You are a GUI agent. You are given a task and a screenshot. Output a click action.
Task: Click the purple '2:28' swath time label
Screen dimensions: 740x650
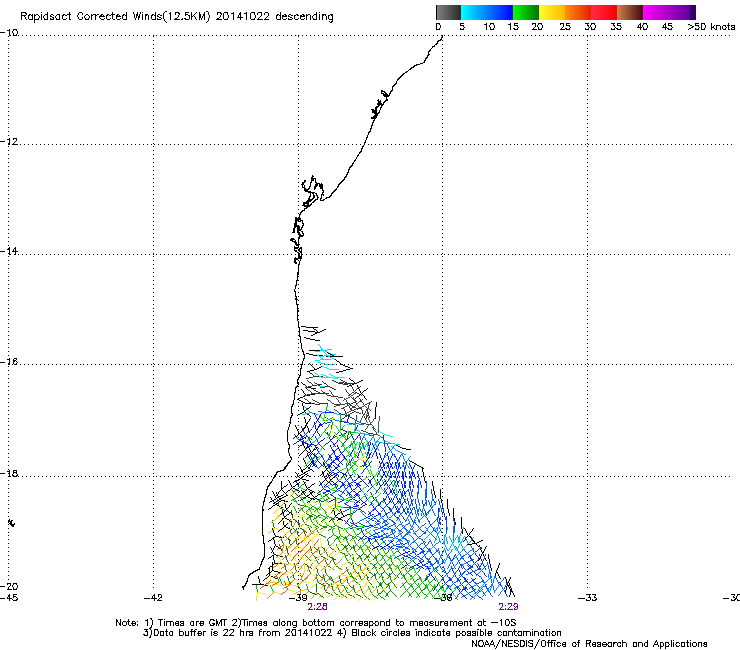pyautogui.click(x=317, y=607)
